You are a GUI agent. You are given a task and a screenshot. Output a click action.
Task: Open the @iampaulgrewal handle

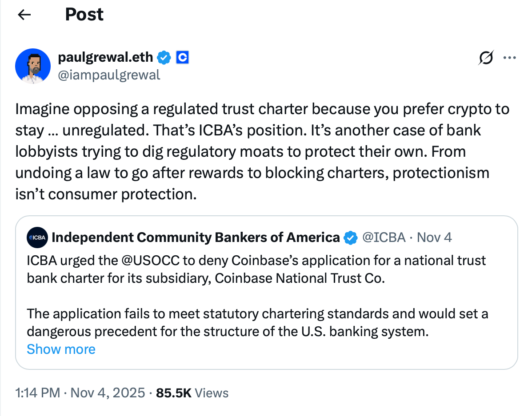[110, 75]
